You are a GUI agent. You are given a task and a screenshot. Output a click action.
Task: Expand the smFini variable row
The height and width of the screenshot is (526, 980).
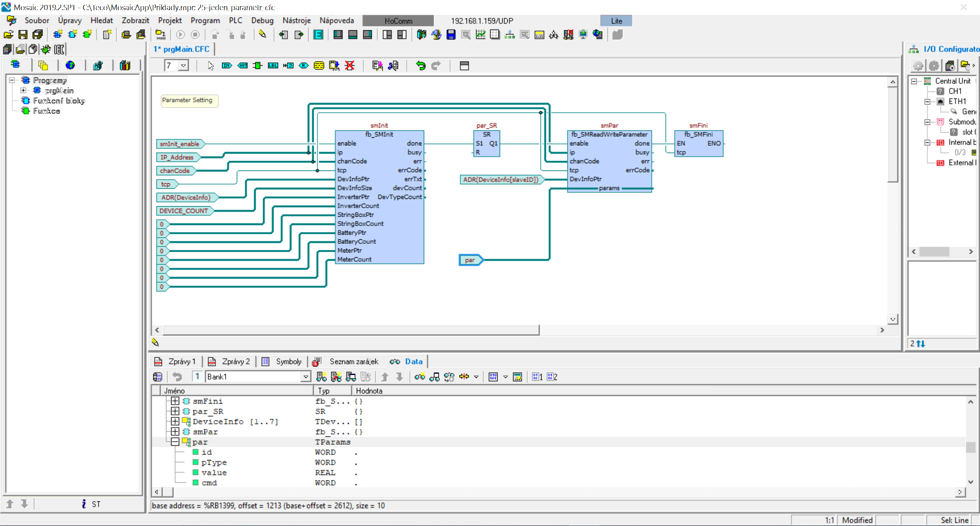click(175, 402)
